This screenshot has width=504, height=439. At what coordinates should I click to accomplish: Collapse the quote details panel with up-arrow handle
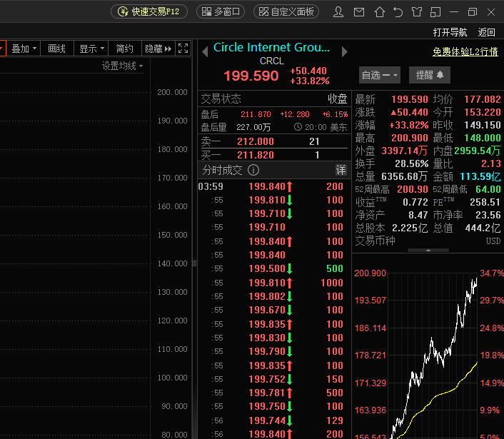pos(428,250)
